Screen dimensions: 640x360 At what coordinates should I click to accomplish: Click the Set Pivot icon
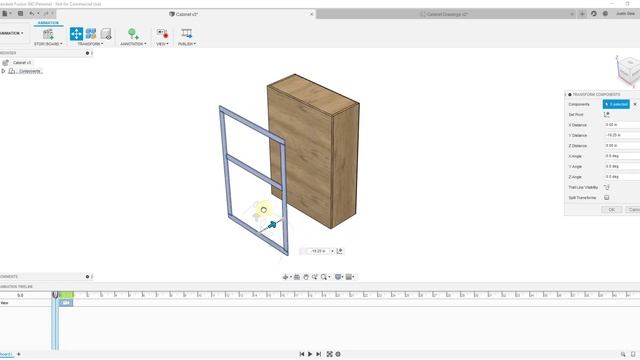pos(607,115)
